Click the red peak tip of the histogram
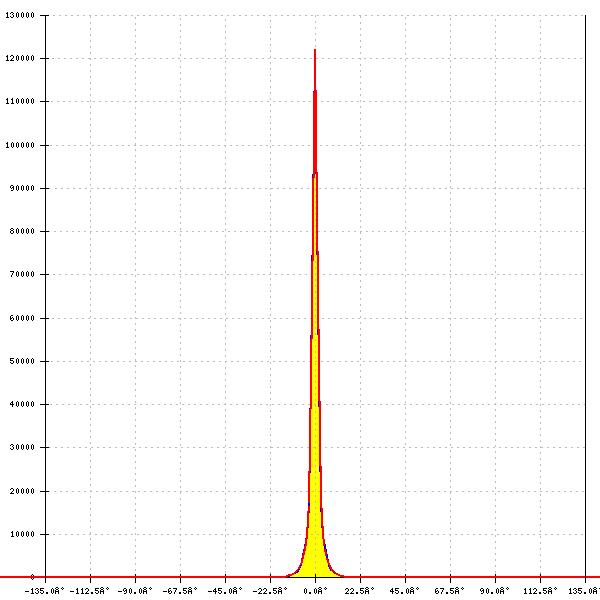The height and width of the screenshot is (600, 600). click(315, 51)
